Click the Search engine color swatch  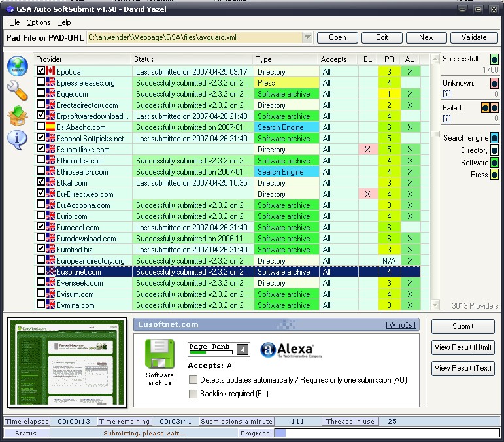(x=494, y=138)
